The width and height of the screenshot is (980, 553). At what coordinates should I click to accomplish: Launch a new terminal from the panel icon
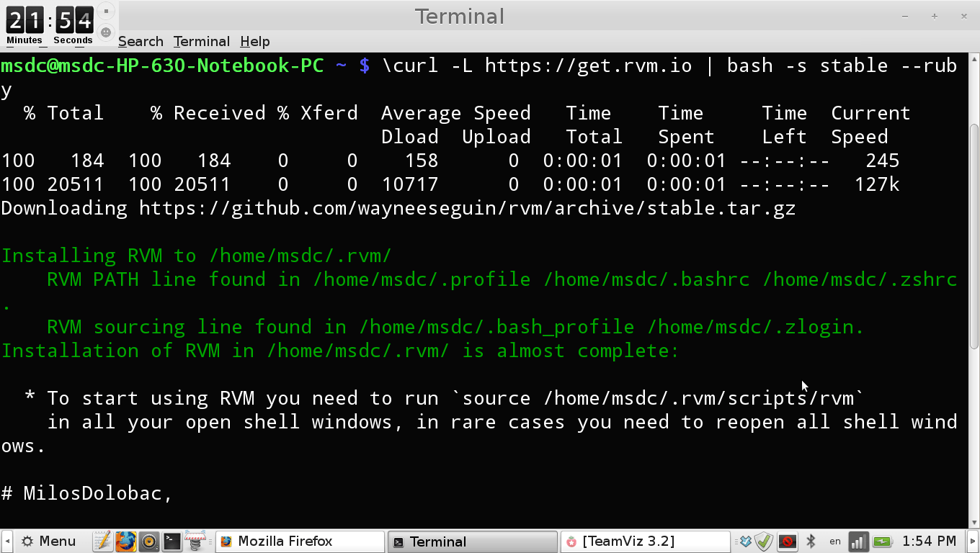coord(171,541)
